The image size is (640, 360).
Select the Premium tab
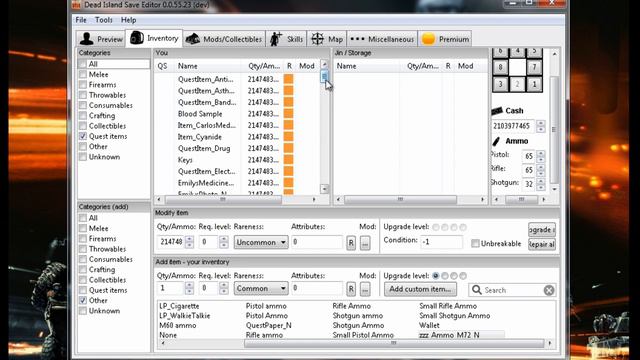(445, 39)
